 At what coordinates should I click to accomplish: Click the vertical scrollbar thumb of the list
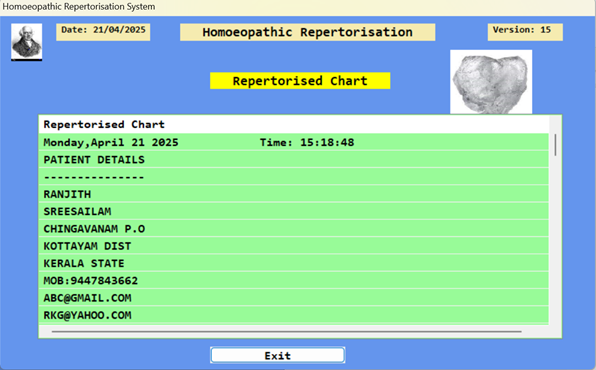pyautogui.click(x=555, y=145)
